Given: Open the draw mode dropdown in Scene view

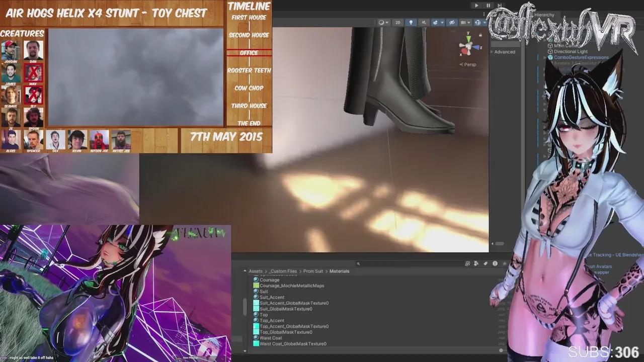Looking at the screenshot, I should [x=382, y=22].
